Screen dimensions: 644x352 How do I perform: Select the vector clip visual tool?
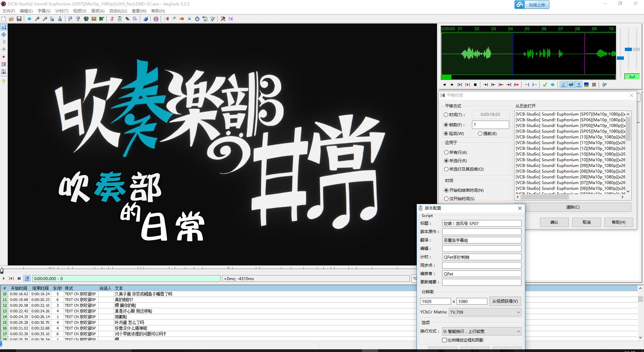(4, 72)
